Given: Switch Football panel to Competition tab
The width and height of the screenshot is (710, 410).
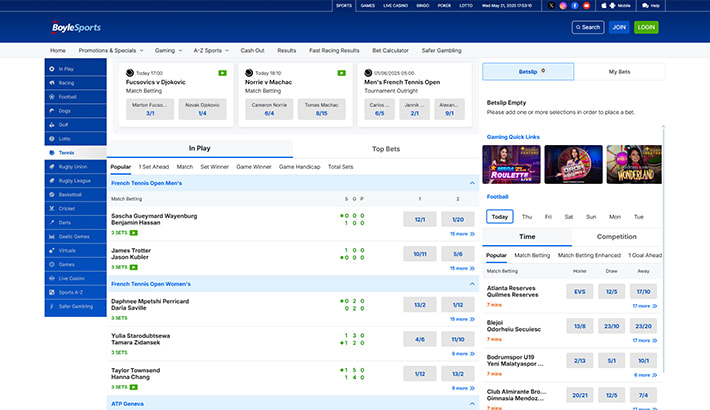Looking at the screenshot, I should pos(616,236).
